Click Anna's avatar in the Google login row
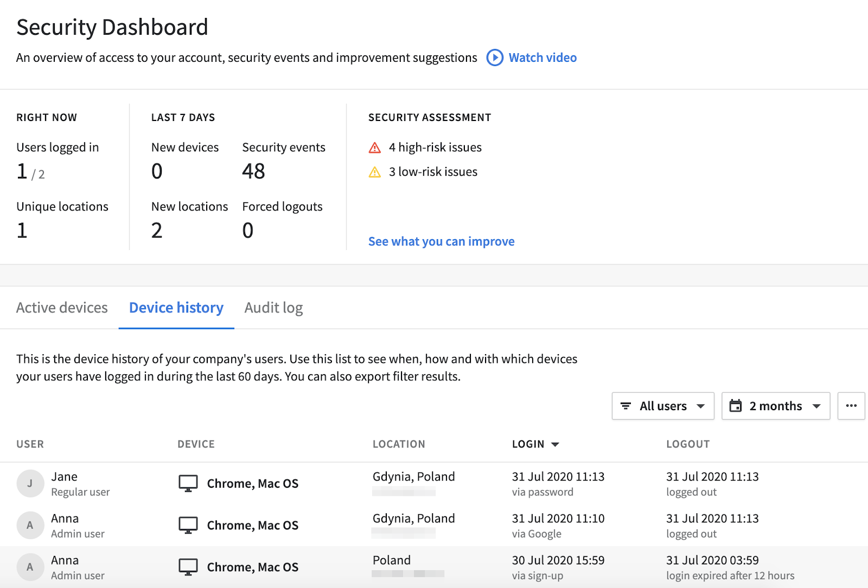 click(30, 525)
